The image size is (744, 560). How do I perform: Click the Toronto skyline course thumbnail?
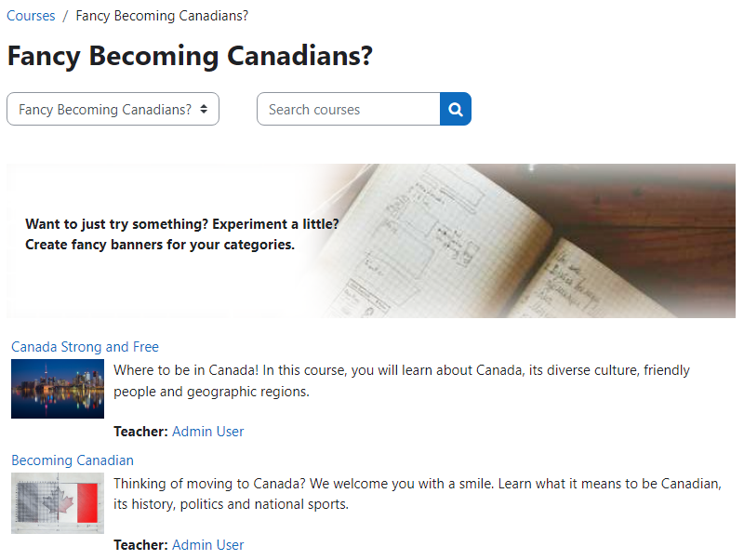click(x=58, y=389)
